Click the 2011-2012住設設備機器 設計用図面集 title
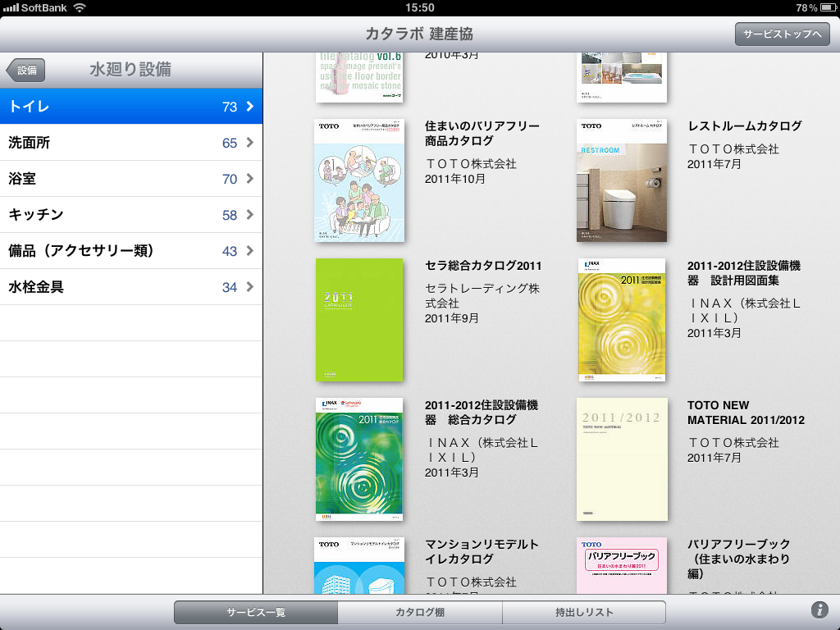The width and height of the screenshot is (840, 630). [x=744, y=273]
